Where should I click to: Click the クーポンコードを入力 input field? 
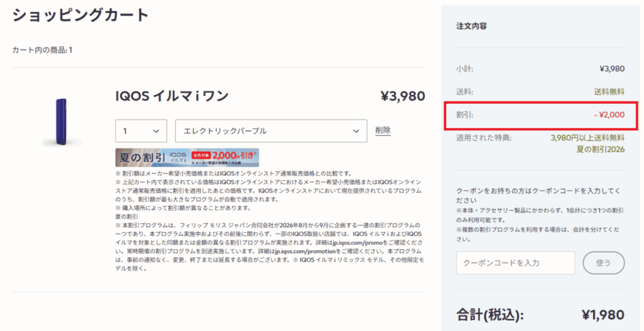click(516, 263)
